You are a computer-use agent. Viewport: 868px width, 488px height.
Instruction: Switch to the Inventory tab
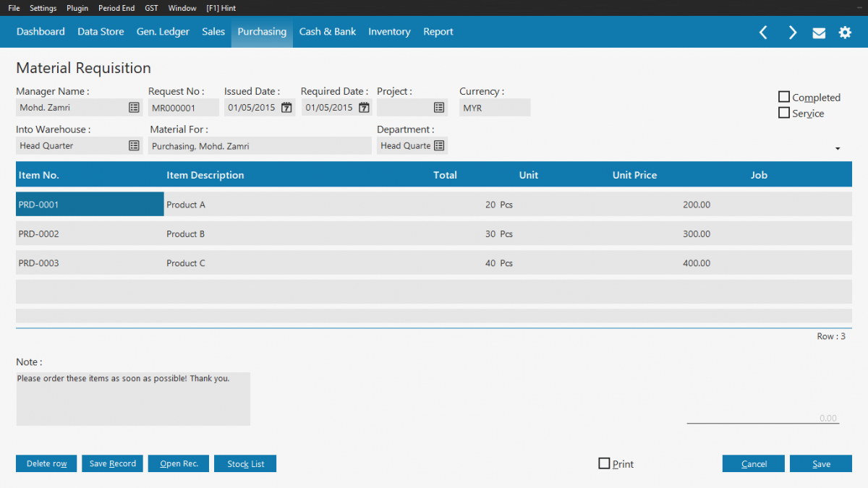click(x=389, y=32)
